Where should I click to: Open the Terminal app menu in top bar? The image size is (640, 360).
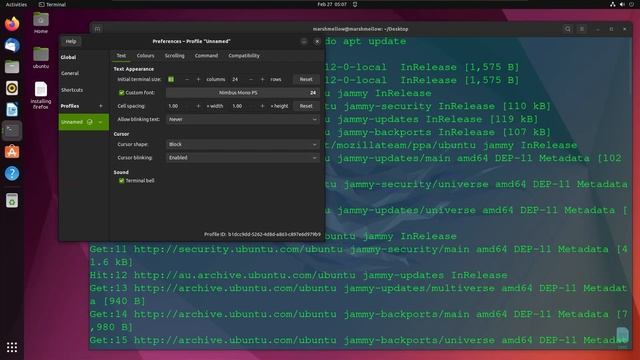[52, 4]
